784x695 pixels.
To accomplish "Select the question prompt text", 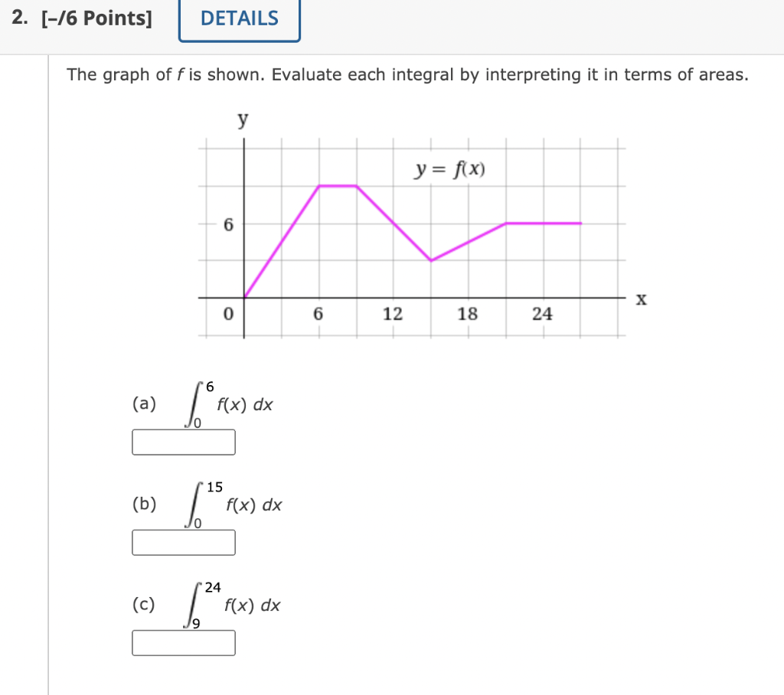I will coord(406,74).
